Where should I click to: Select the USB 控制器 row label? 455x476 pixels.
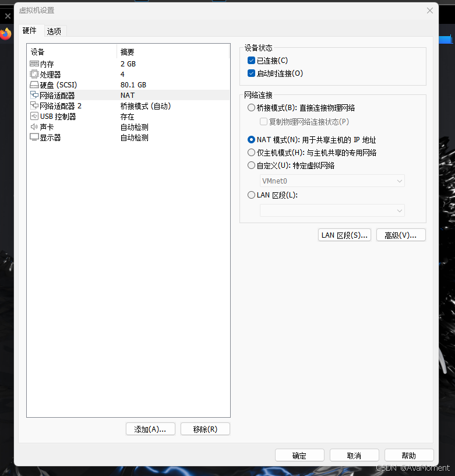(58, 117)
